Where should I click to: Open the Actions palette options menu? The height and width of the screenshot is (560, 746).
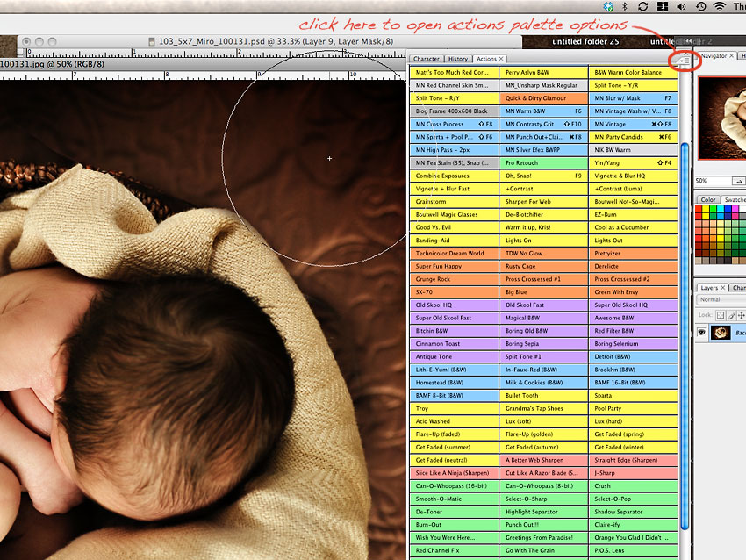tap(684, 60)
